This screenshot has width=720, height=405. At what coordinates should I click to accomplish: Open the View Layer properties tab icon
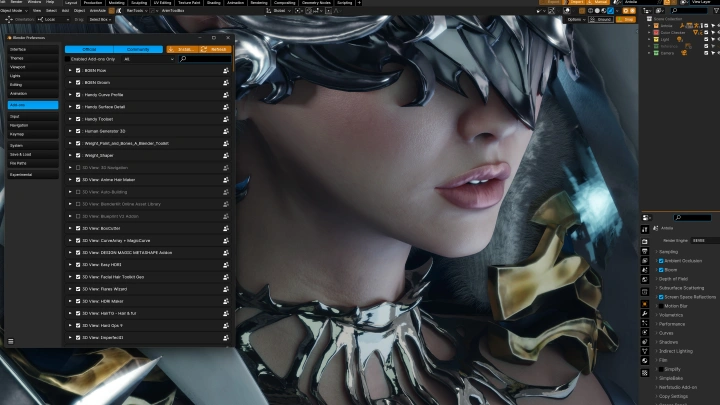pyautogui.click(x=645, y=260)
